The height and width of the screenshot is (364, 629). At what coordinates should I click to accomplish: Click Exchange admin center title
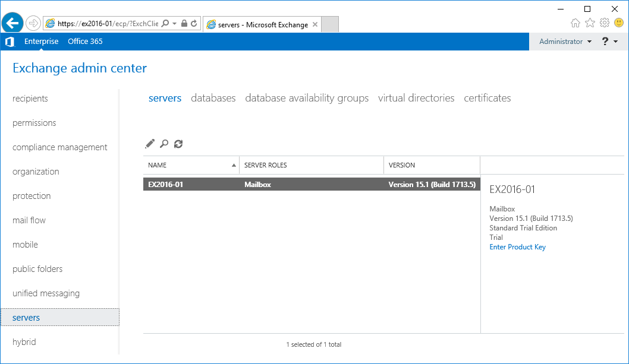(x=80, y=68)
